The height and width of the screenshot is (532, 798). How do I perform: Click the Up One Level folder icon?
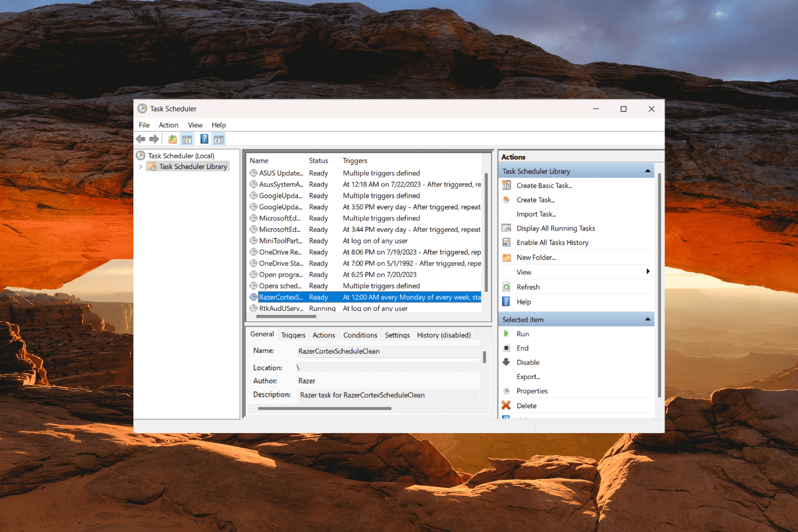172,139
